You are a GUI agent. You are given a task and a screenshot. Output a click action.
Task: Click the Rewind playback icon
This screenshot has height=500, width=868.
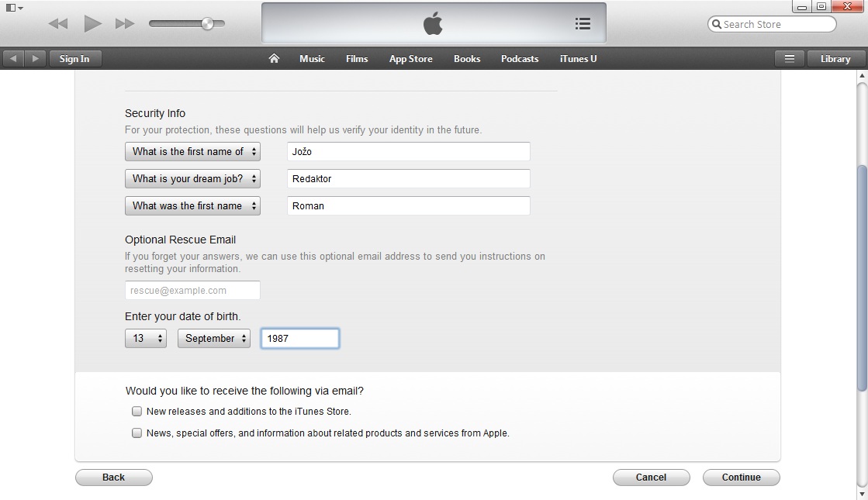(57, 23)
